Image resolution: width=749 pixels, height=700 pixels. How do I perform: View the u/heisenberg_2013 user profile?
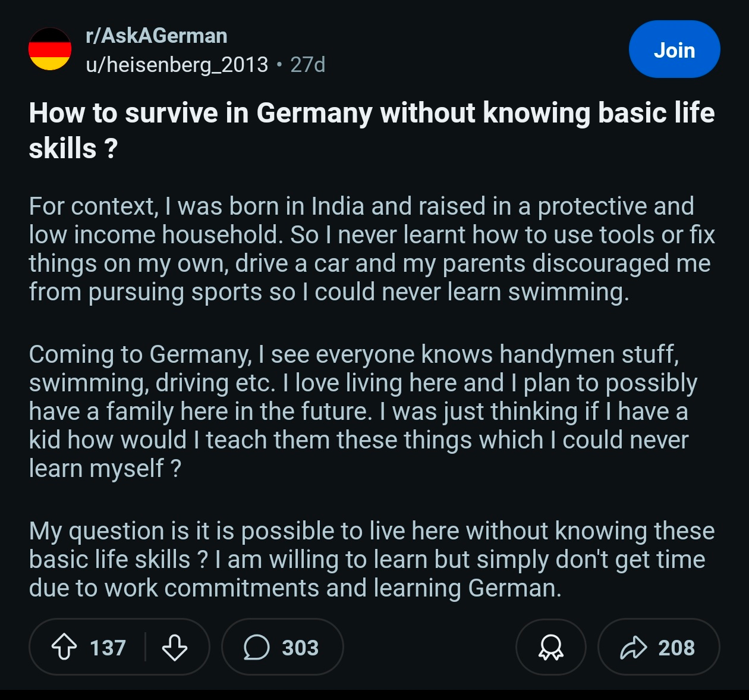click(x=177, y=64)
